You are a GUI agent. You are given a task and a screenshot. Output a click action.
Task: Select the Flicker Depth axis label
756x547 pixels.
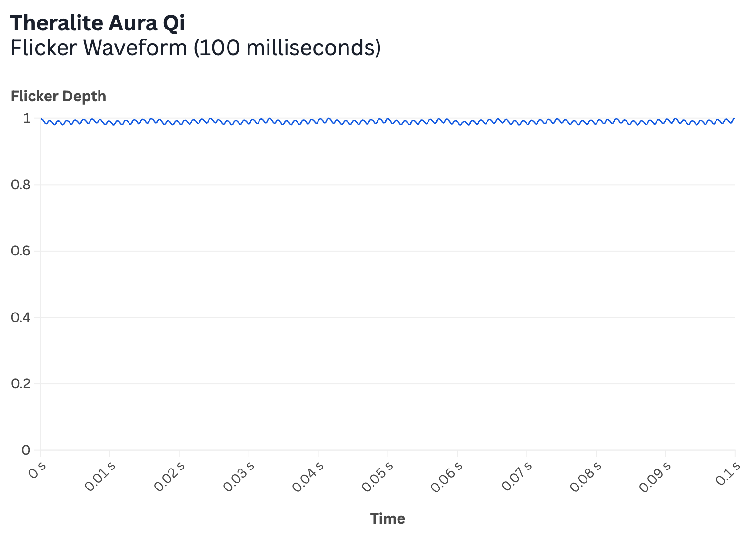[x=59, y=96]
